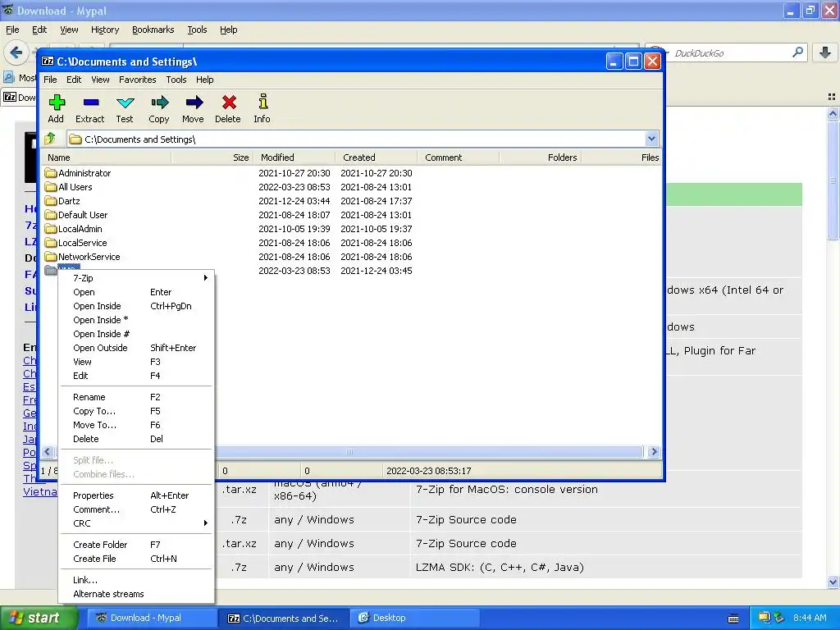Click the Default User folder icon
The image size is (840, 630).
(x=51, y=214)
